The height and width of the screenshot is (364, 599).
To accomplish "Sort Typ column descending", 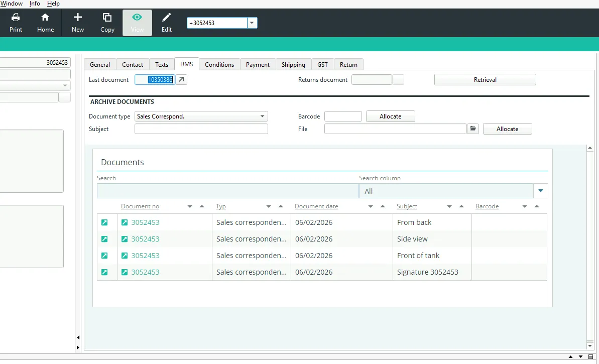I will (269, 207).
